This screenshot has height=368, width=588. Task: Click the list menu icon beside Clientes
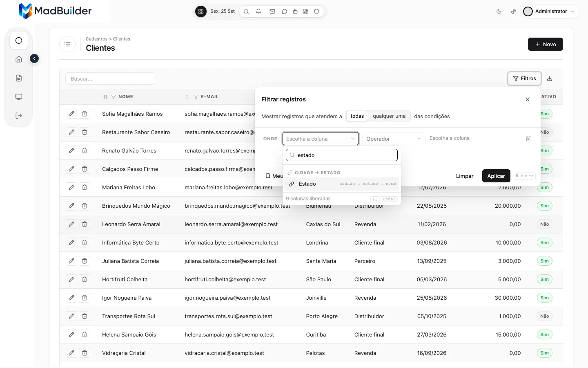(67, 44)
